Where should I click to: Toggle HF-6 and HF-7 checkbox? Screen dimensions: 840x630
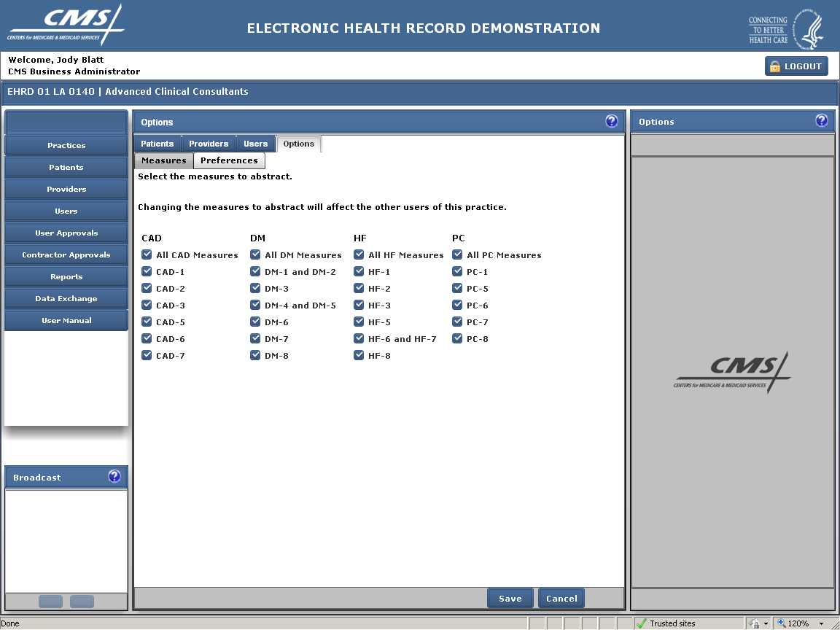click(359, 338)
